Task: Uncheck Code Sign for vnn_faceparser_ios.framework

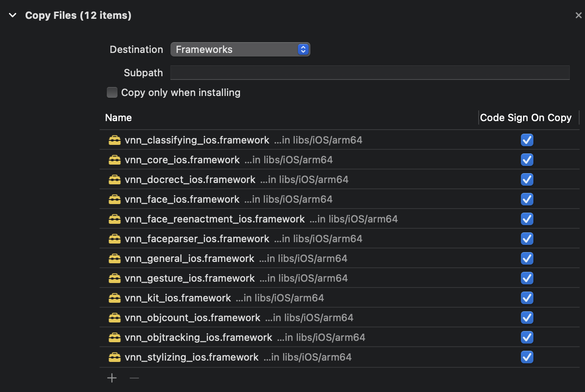Action: [527, 239]
